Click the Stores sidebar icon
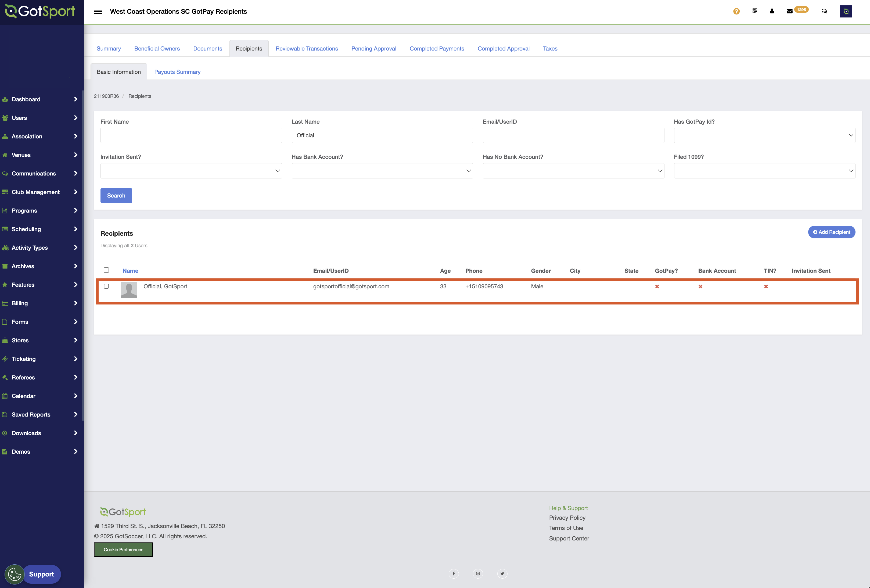Image resolution: width=870 pixels, height=588 pixels. click(5, 340)
